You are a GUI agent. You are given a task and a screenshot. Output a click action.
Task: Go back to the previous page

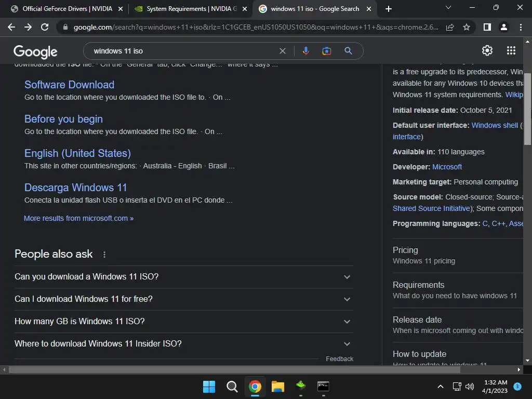(11, 27)
